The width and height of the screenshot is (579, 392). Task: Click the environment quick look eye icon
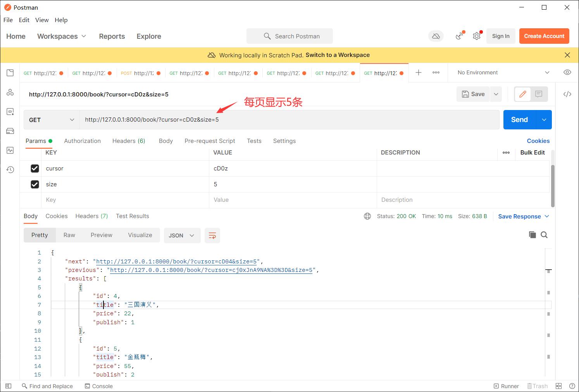pos(567,72)
